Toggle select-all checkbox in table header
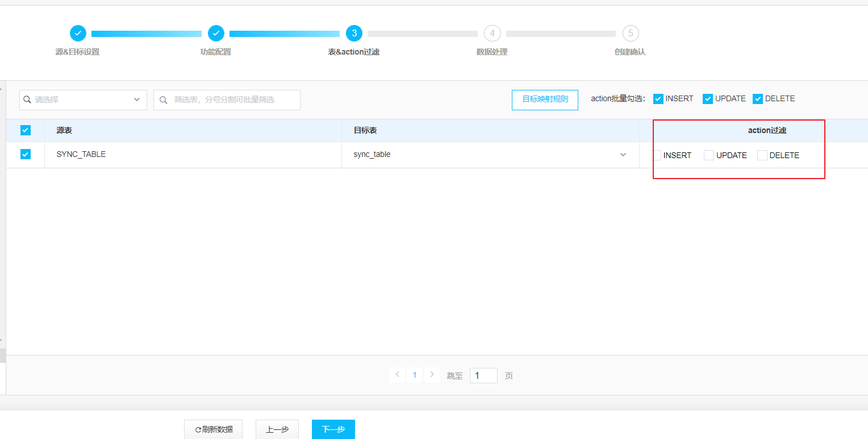 tap(26, 130)
